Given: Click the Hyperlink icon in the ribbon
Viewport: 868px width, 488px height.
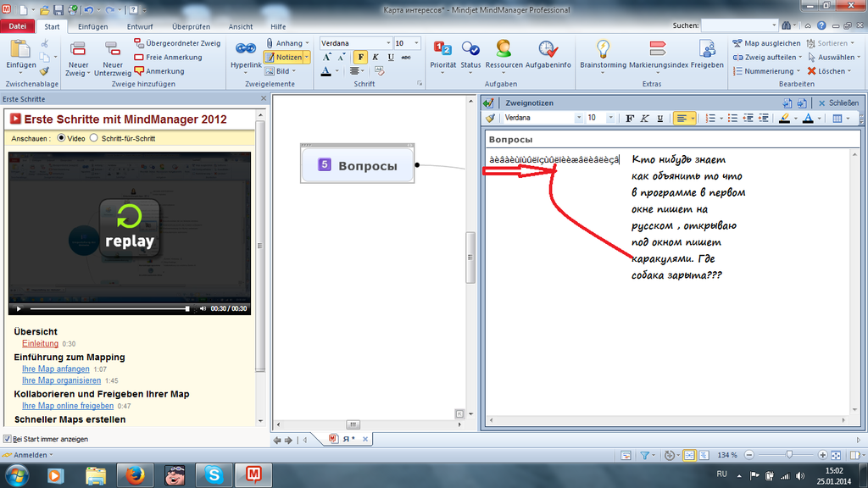Looking at the screenshot, I should pyautogui.click(x=246, y=51).
